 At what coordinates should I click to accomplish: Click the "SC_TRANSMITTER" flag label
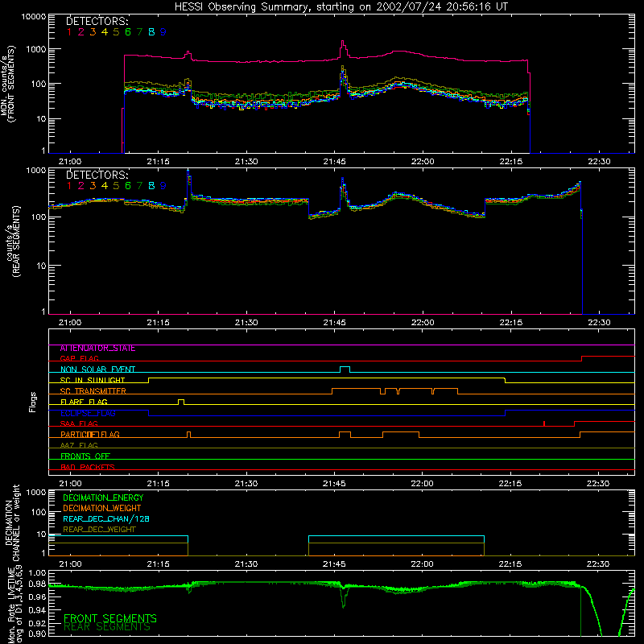click(x=93, y=391)
